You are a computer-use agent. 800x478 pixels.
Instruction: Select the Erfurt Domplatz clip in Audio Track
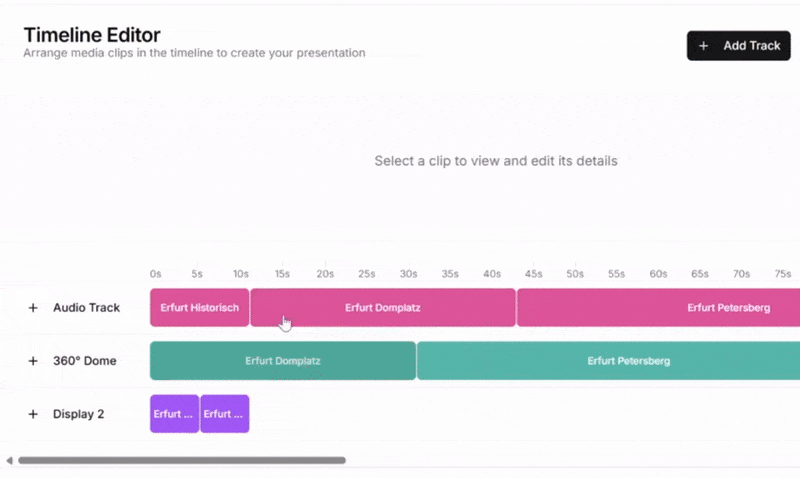tap(383, 308)
